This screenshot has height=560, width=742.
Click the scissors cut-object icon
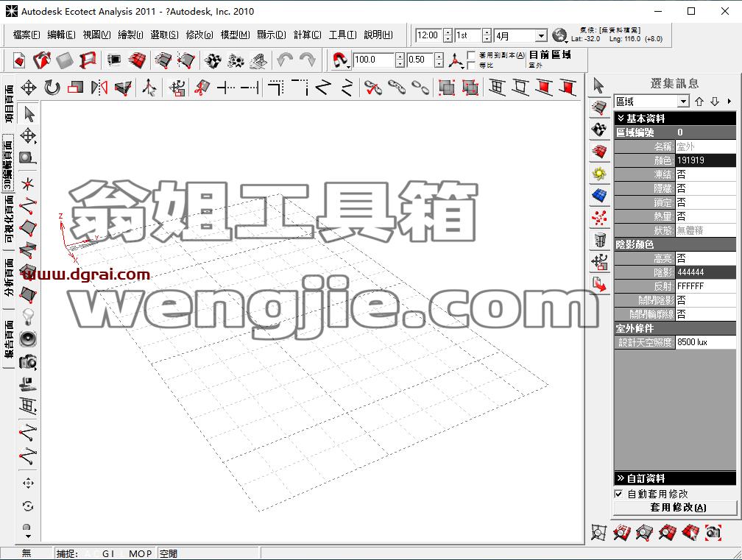click(202, 88)
